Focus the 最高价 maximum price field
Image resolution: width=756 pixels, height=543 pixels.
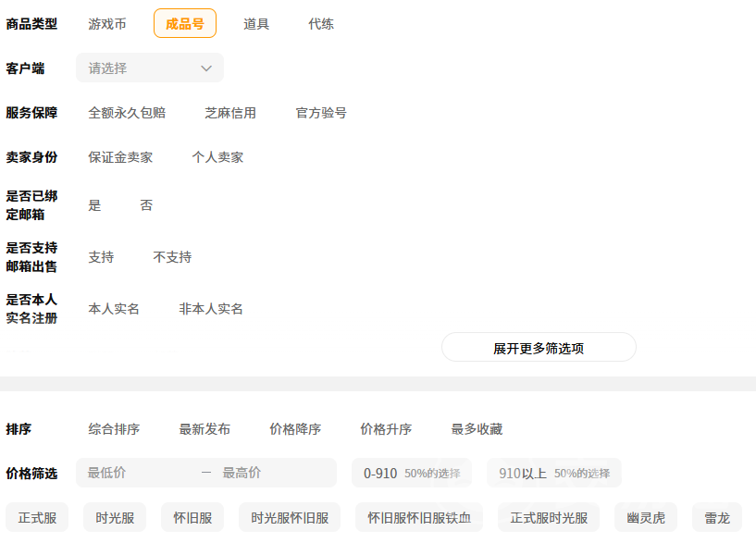[273, 473]
